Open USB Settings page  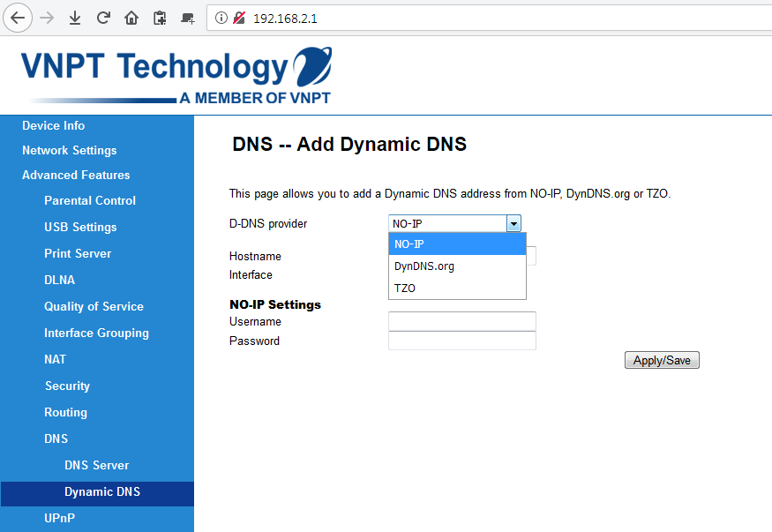pyautogui.click(x=80, y=227)
